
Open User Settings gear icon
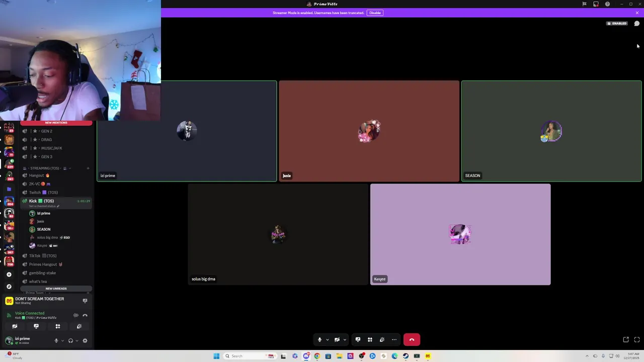pyautogui.click(x=85, y=341)
